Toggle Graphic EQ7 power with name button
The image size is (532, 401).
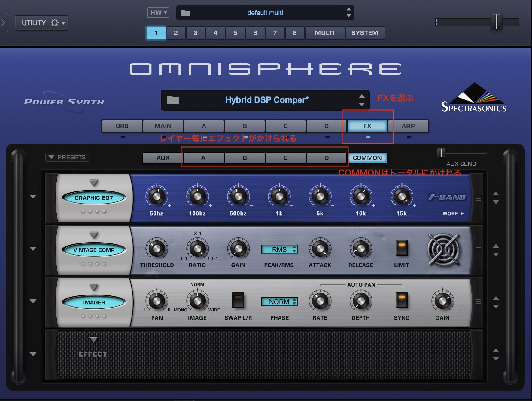[94, 197]
